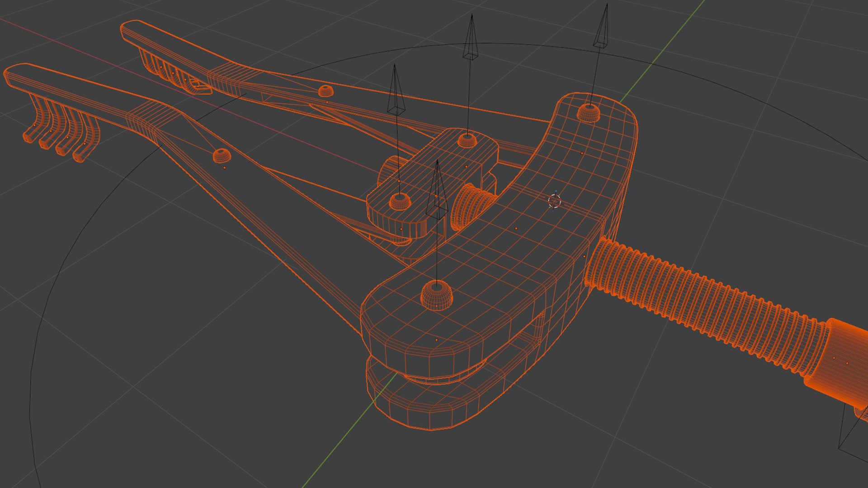Select the dome rivet on the near long arm
The image size is (868, 488).
coord(222,156)
